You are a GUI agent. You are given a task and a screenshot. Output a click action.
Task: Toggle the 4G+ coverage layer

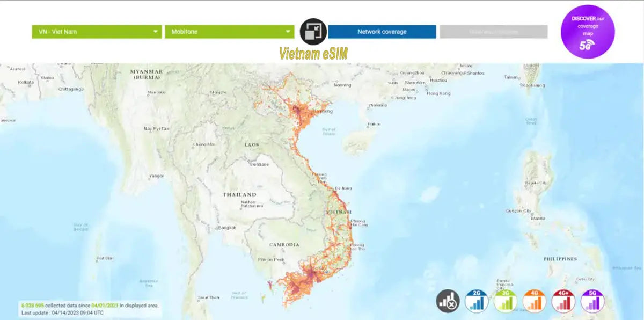coord(563,302)
